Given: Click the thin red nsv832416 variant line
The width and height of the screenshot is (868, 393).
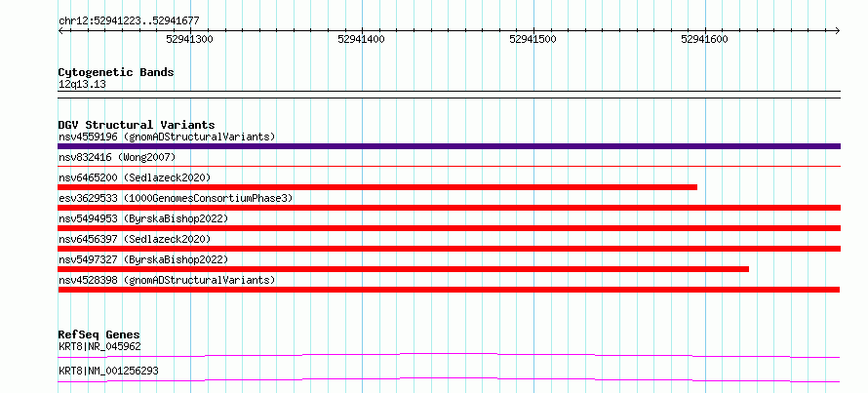Looking at the screenshot, I should tap(449, 166).
